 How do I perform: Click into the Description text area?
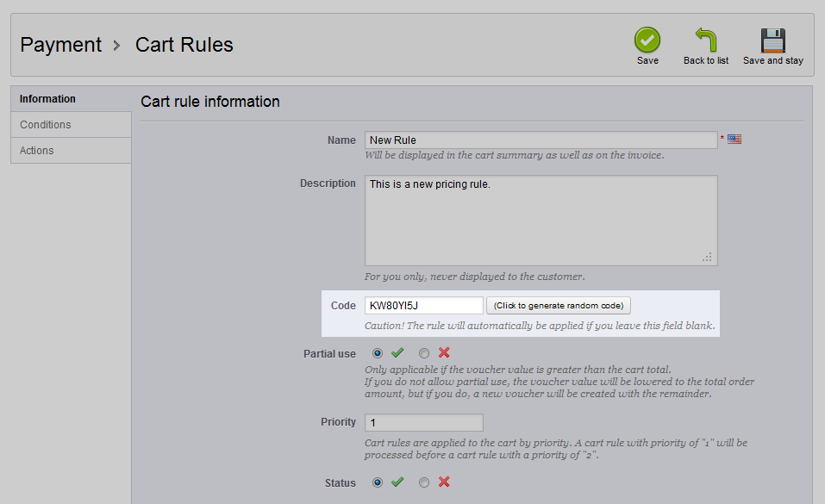(541, 221)
